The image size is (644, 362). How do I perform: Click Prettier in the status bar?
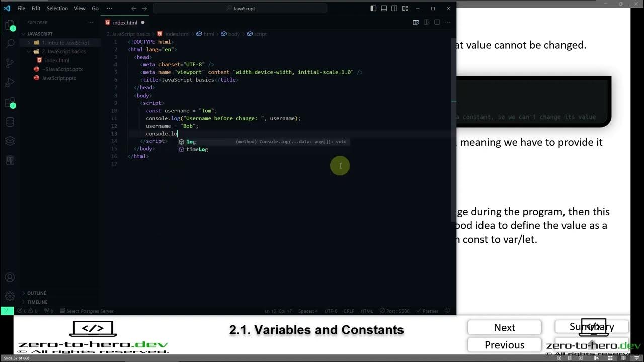[427, 311]
